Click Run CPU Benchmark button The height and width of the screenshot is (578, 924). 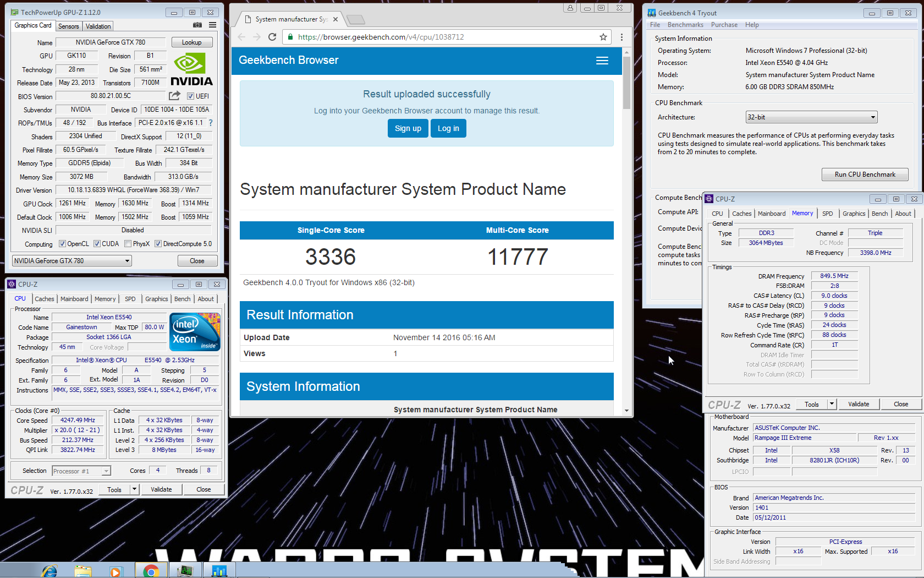(x=865, y=175)
